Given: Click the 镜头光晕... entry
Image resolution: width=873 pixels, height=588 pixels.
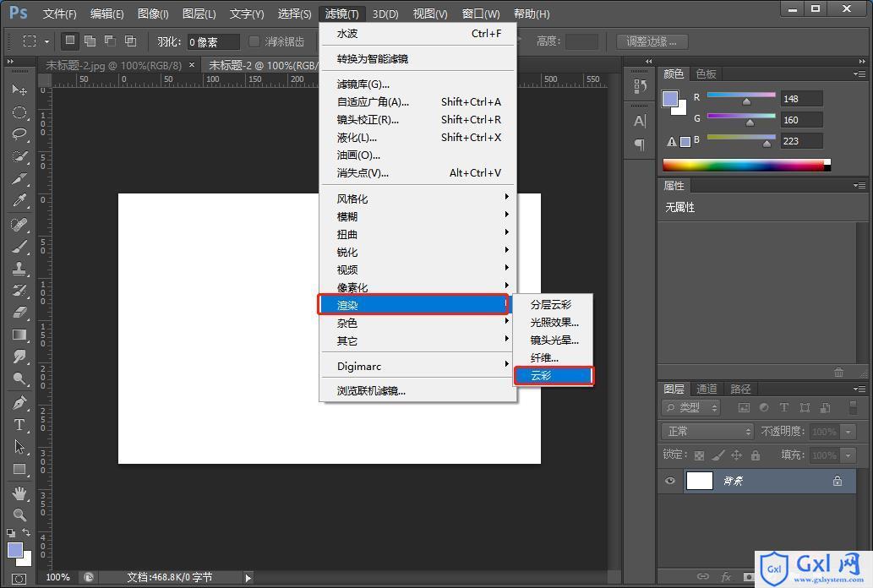Looking at the screenshot, I should 553,340.
